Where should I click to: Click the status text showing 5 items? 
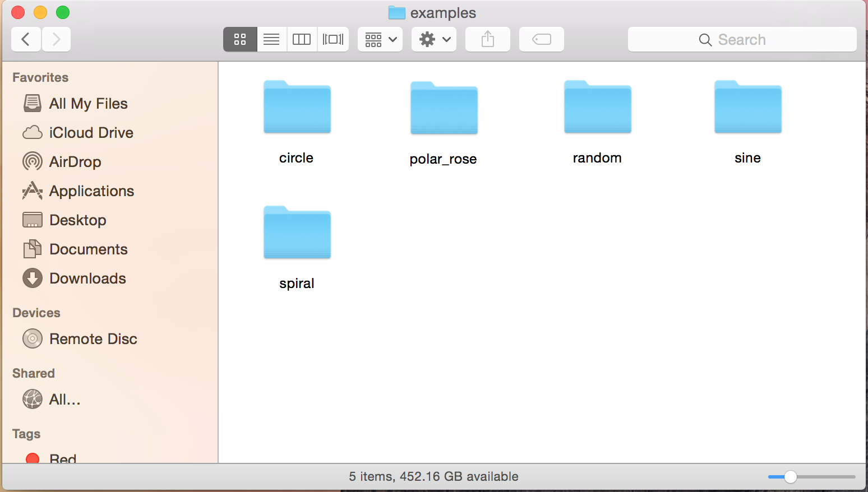pos(433,476)
